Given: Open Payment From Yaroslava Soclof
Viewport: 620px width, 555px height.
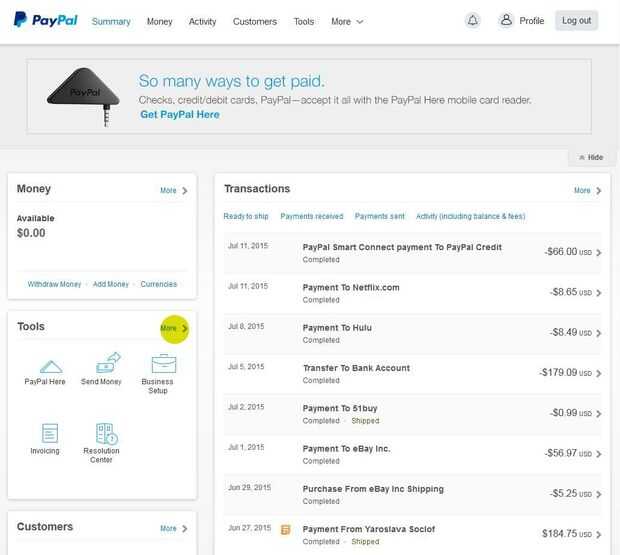Looking at the screenshot, I should click(x=369, y=530).
